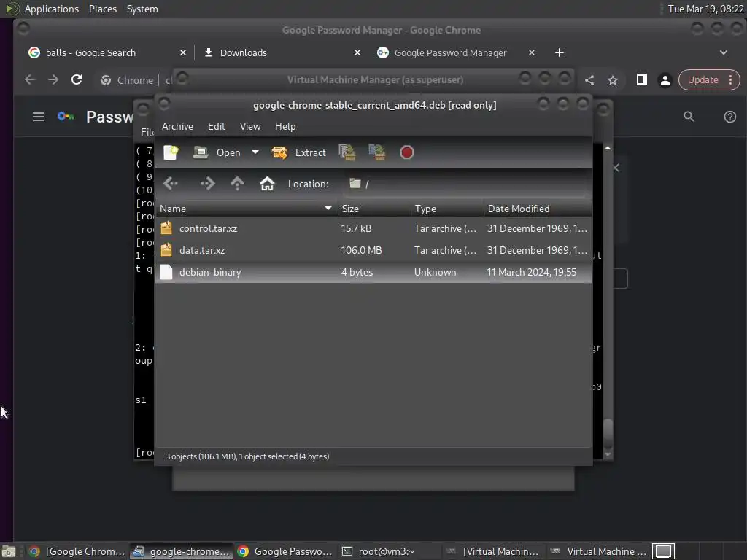Click Chrome's forward navigation arrow
Screen dimensions: 747x560
click(x=53, y=80)
